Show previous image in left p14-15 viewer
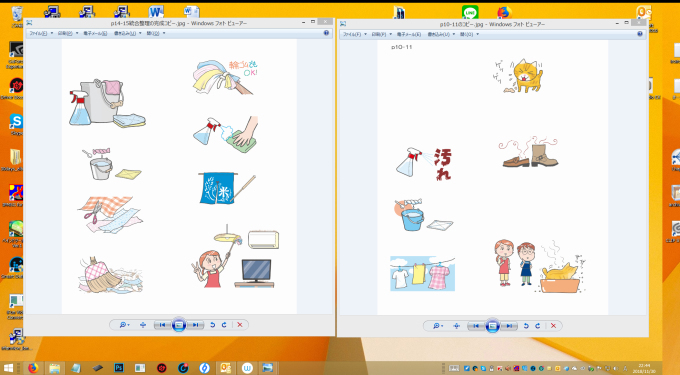This screenshot has width=680, height=375. (x=162, y=325)
